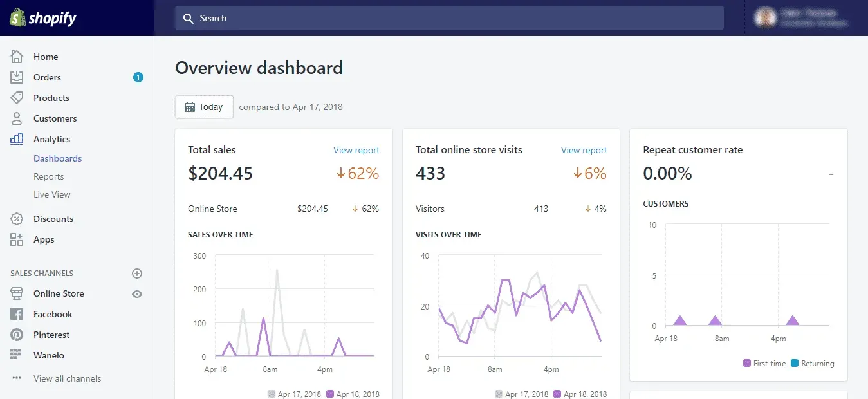Open the Today date range picker
The height and width of the screenshot is (399, 868).
coord(204,107)
